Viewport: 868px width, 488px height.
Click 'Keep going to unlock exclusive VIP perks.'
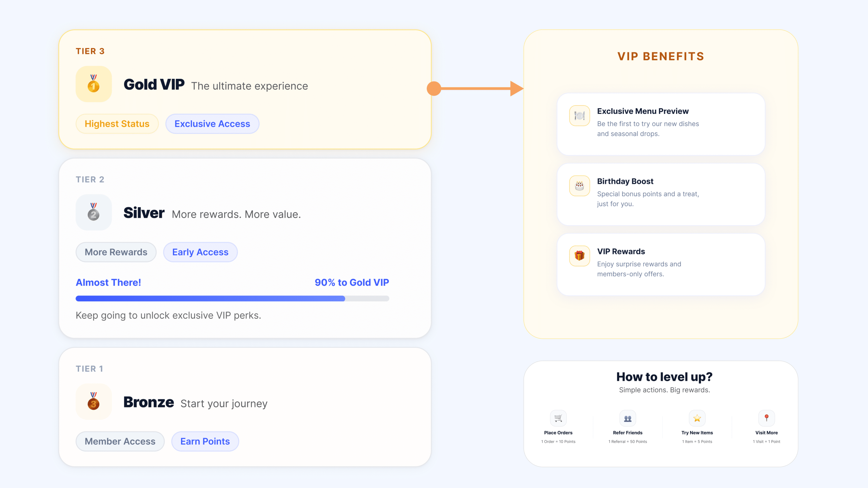168,315
